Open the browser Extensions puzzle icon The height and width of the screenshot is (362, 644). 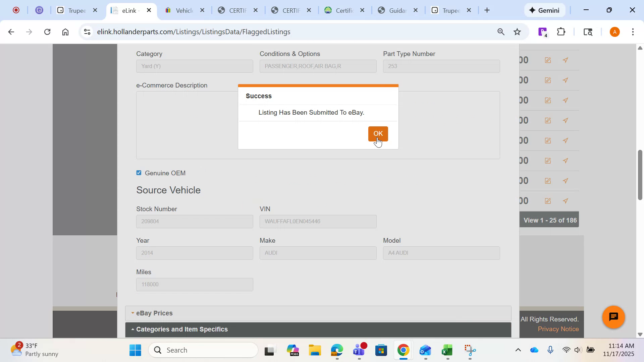click(561, 32)
